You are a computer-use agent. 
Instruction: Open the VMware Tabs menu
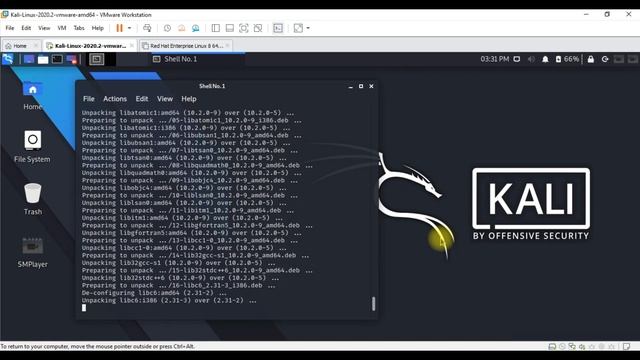pyautogui.click(x=79, y=28)
